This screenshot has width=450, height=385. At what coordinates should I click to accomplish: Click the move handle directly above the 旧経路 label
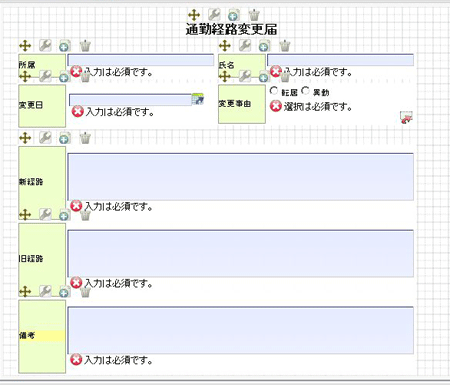tap(25, 215)
